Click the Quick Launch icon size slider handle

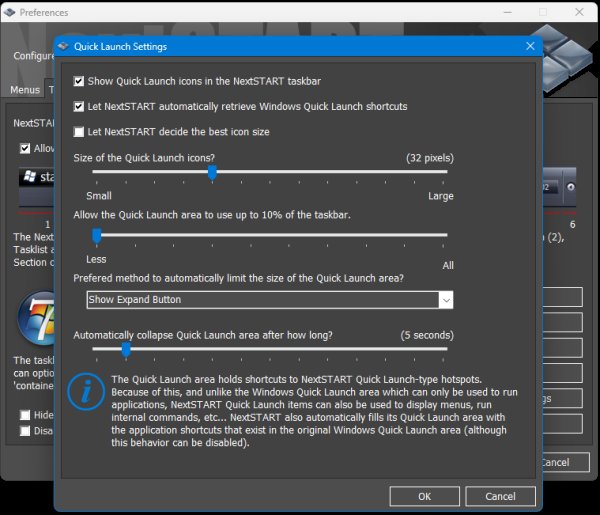(212, 172)
